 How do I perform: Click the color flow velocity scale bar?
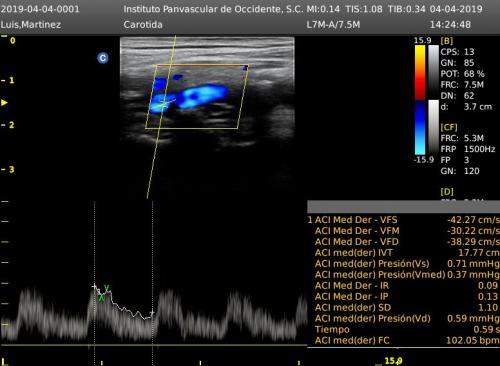pos(420,100)
